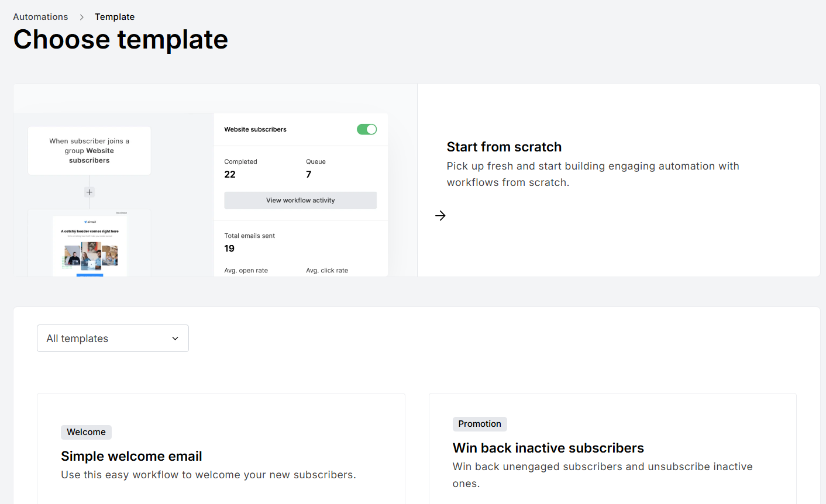Click Avg. open rate label

coord(246,270)
